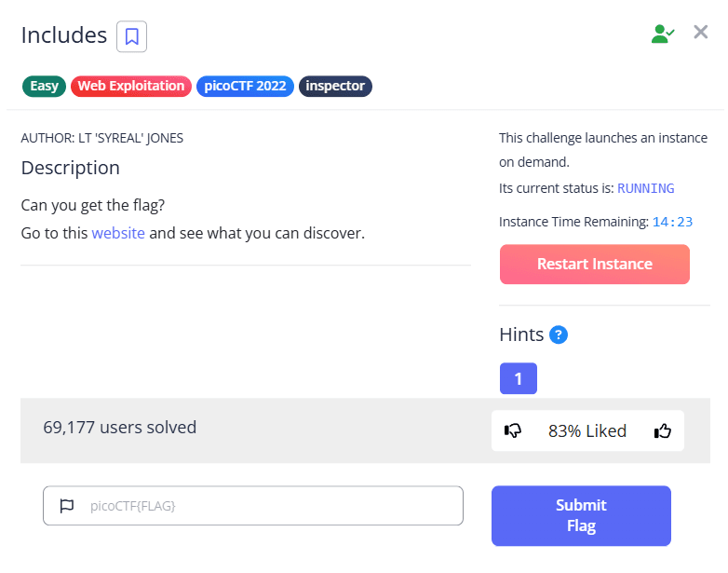Click the 69,177 users solved text

tap(120, 428)
